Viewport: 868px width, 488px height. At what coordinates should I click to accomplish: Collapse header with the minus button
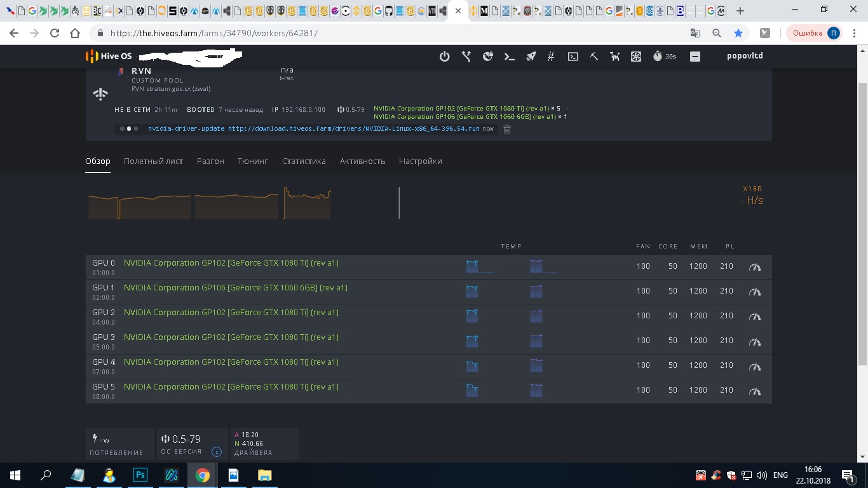point(695,57)
